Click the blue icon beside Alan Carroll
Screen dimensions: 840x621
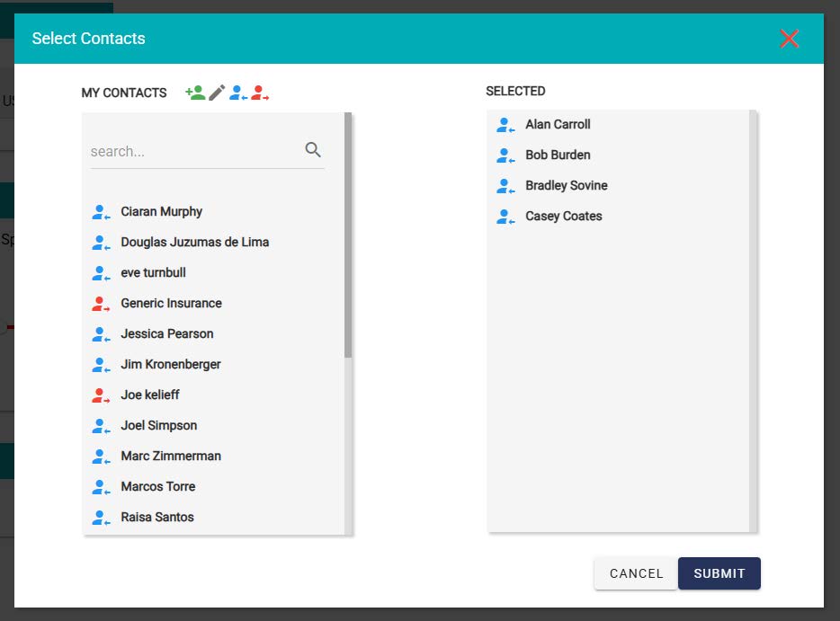[505, 125]
